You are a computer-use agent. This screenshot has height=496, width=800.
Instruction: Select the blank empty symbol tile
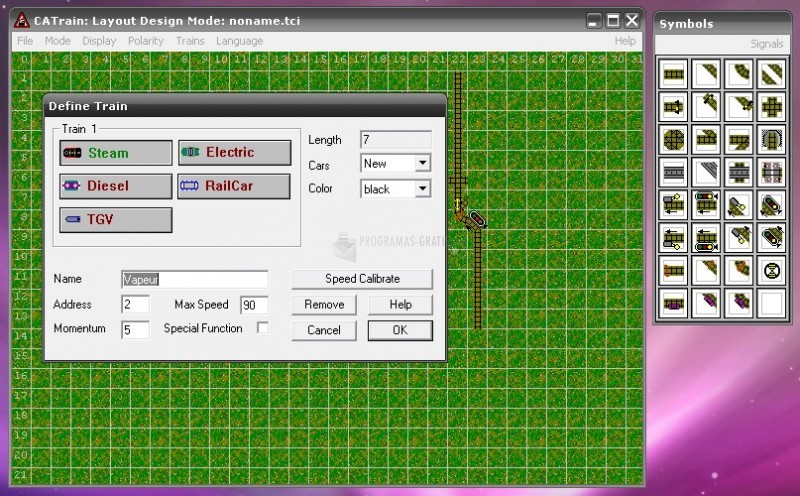[771, 303]
